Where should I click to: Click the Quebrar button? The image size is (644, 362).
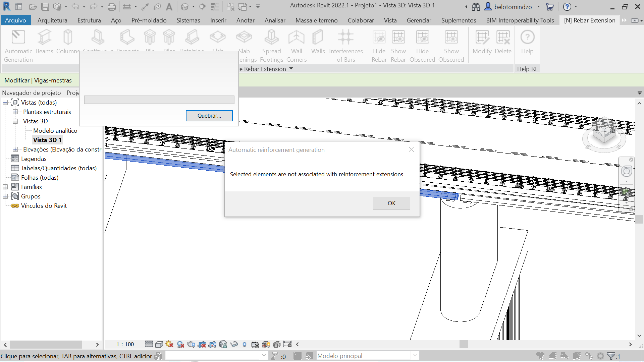pos(209,116)
